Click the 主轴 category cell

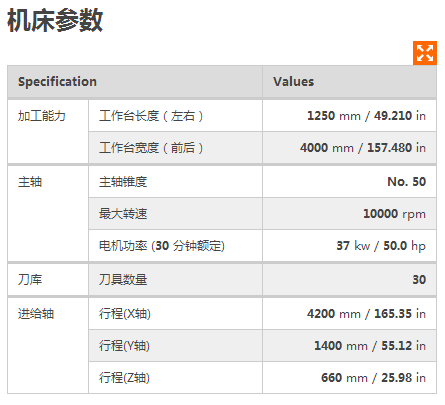(48, 214)
